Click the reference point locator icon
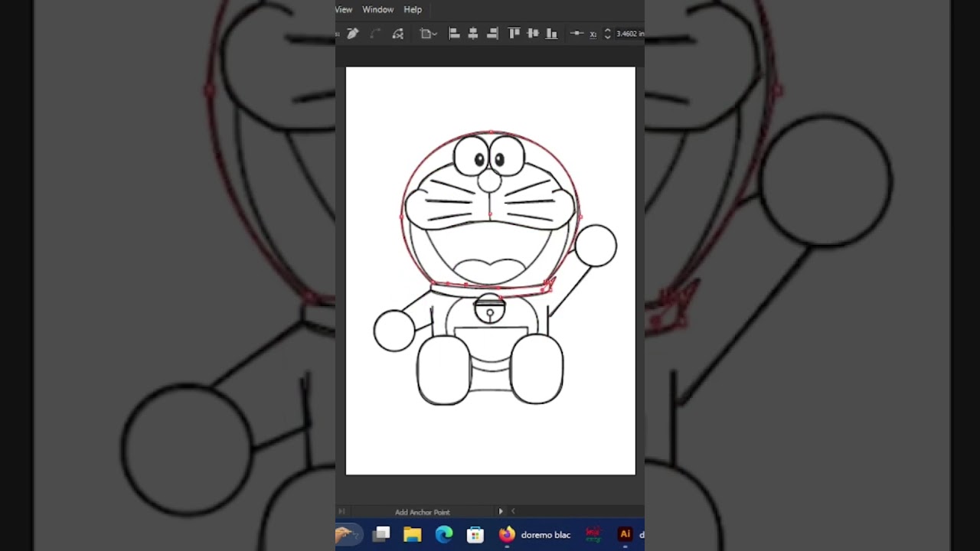 (x=577, y=34)
